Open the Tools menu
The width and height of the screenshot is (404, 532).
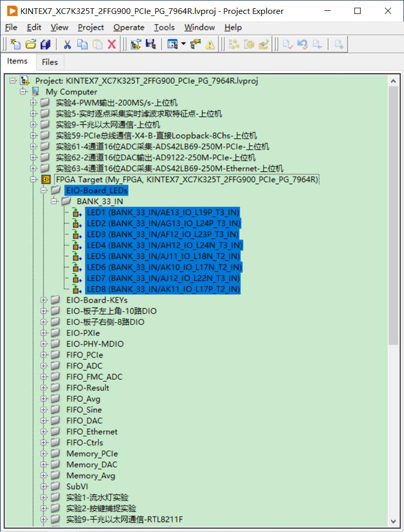point(164,27)
